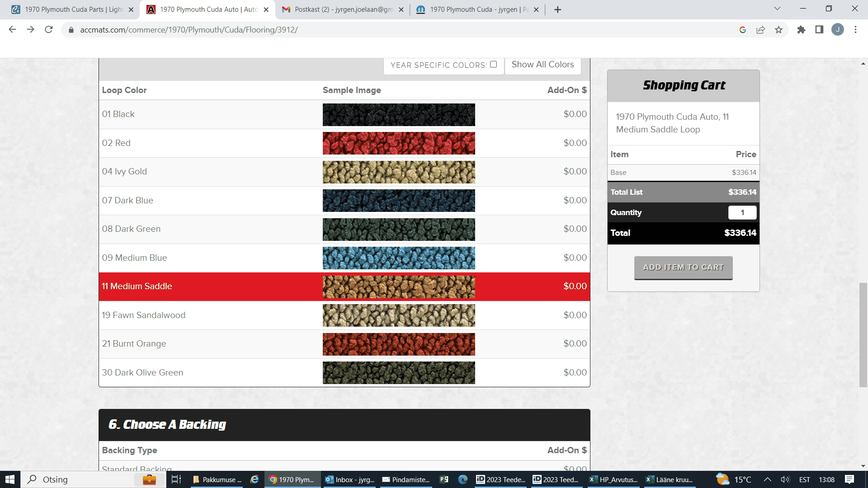Choose the 07 Dark Blue loop color row
868x488 pixels.
point(127,200)
